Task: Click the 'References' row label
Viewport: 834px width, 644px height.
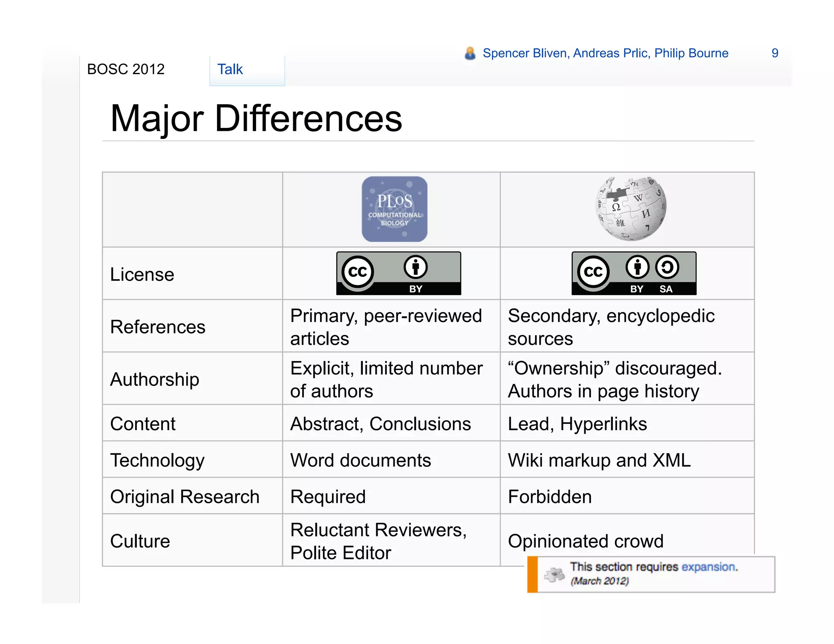Action: coord(158,327)
